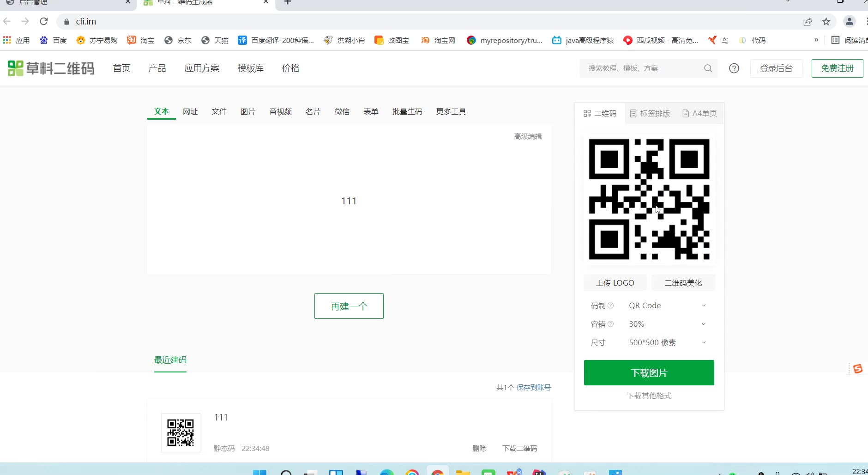Viewport: 868px width, 475px height.
Task: Reload the page with refresh icon
Action: point(44,21)
